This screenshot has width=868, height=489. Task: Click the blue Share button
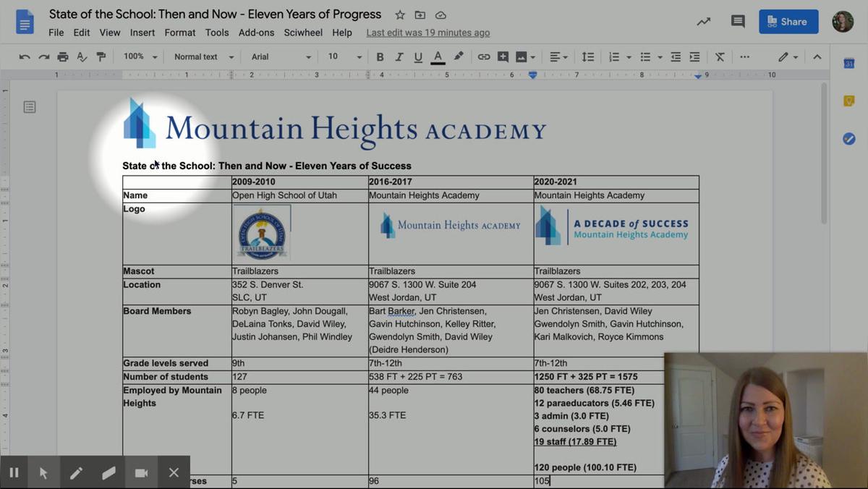[788, 22]
